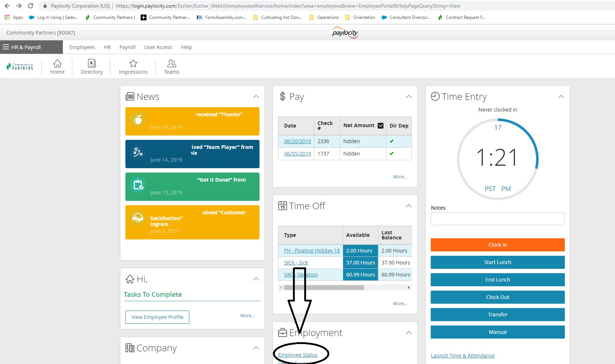
Task: Open the FormAssembly.com bookmark
Action: pos(221,17)
